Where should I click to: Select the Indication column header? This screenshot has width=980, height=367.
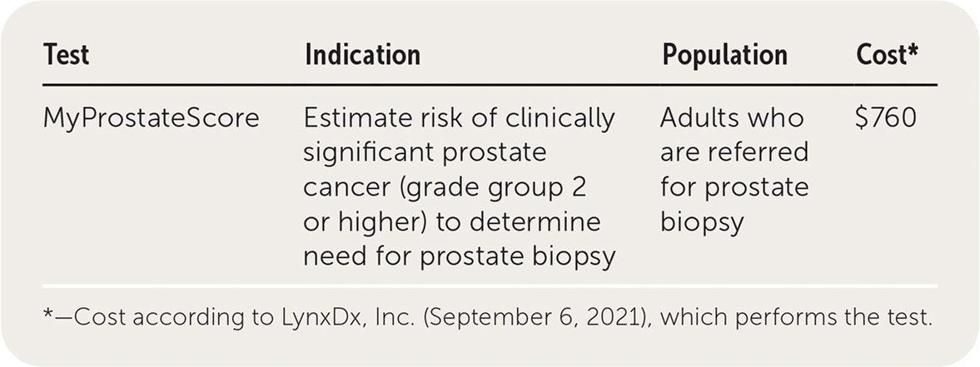(362, 55)
